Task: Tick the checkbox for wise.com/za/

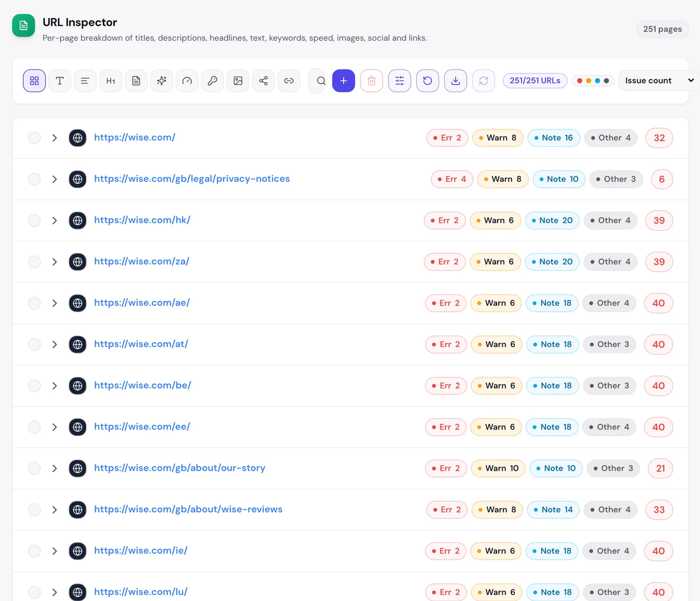Action: pyautogui.click(x=35, y=262)
